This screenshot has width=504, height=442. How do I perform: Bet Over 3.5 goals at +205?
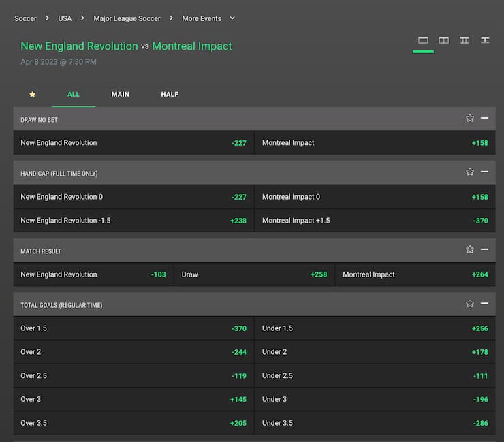[133, 423]
